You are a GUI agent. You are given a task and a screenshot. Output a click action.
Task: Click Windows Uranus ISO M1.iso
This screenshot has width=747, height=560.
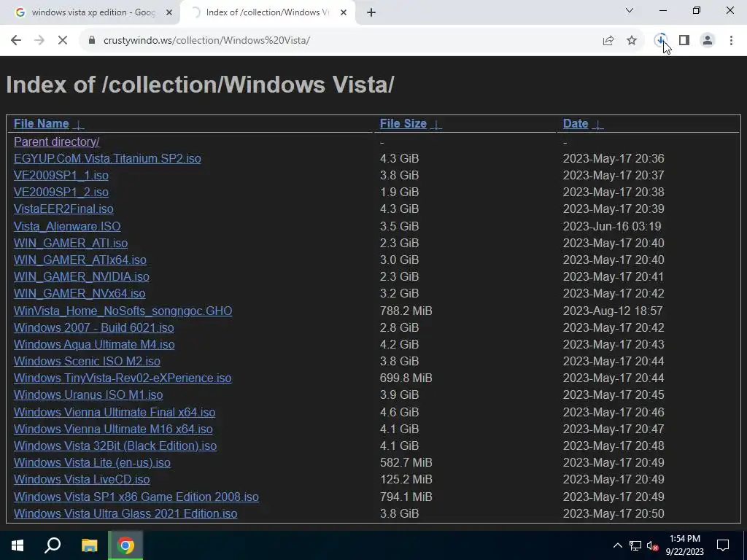[88, 394]
